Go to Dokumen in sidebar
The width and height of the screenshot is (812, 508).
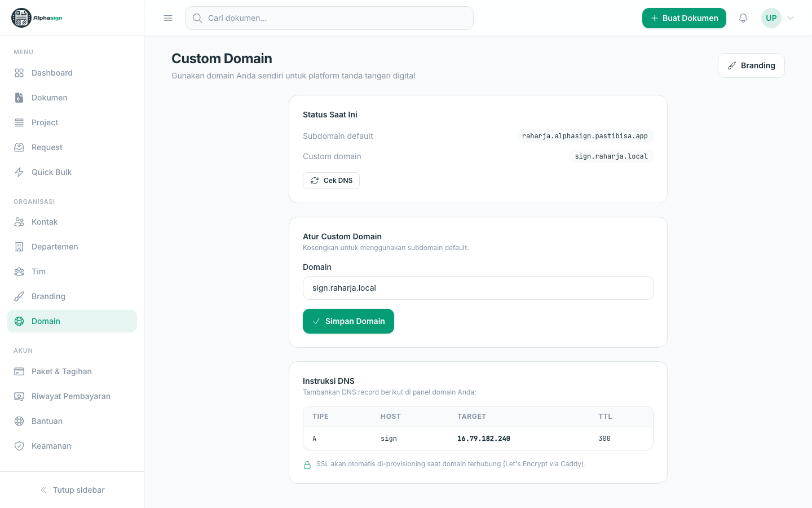point(72,98)
